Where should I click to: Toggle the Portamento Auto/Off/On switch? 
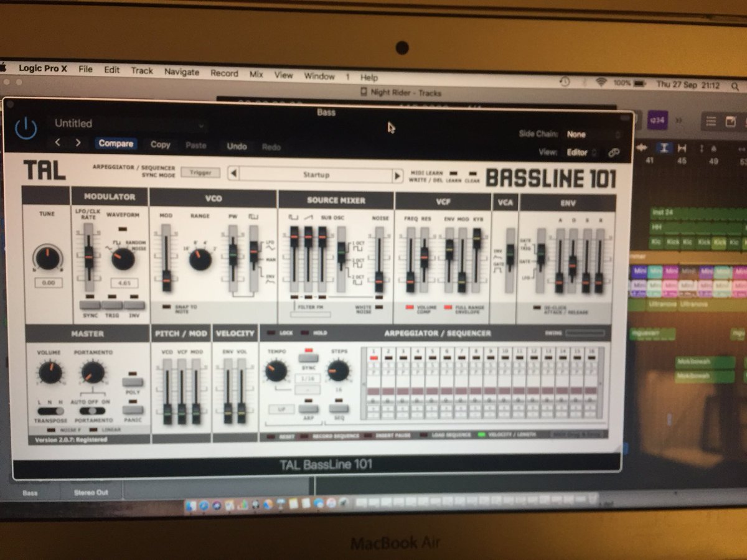coord(93,411)
